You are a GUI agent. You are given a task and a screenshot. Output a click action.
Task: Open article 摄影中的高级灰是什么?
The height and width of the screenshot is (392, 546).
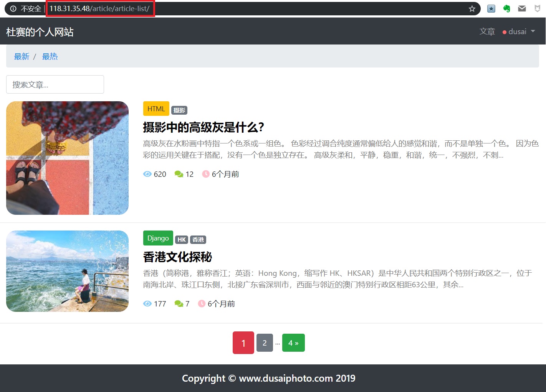point(203,127)
